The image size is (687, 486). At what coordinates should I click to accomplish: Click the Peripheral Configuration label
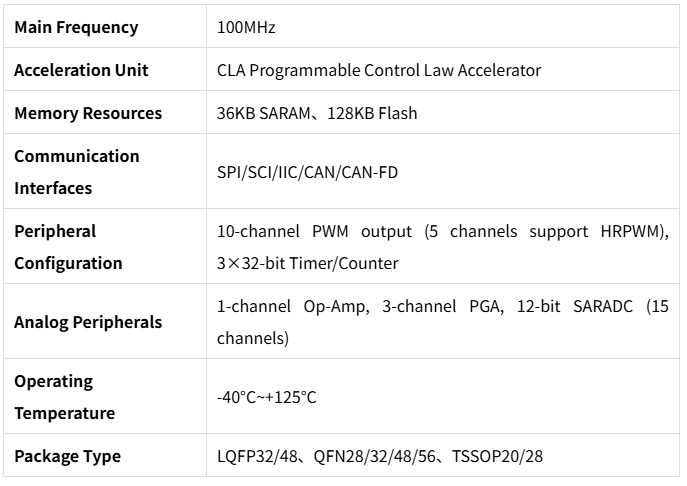click(68, 247)
